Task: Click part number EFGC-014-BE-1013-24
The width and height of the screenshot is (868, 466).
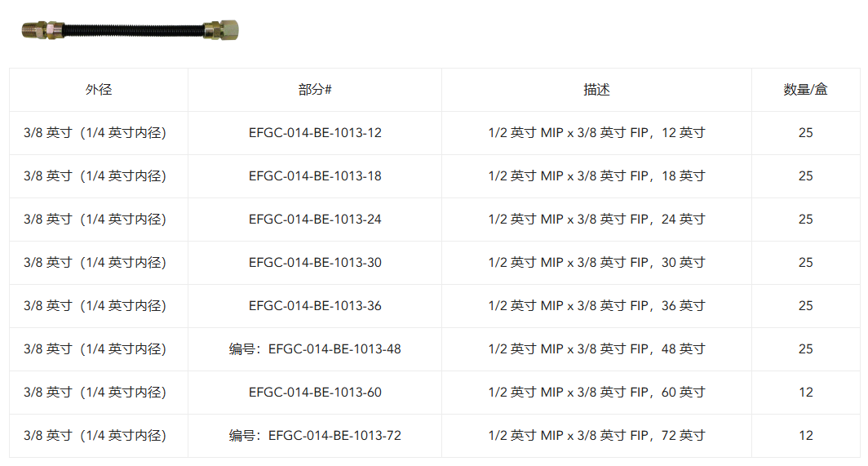Action: (x=315, y=220)
